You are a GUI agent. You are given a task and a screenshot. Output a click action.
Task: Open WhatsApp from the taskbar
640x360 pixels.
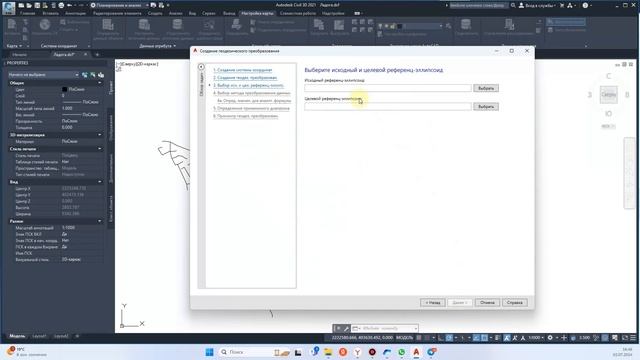(402, 352)
